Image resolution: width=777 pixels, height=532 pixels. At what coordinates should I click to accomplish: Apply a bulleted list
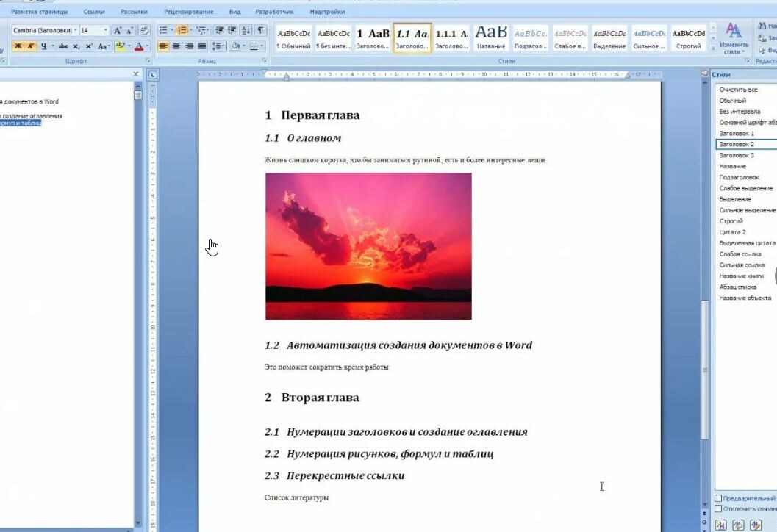click(x=163, y=31)
